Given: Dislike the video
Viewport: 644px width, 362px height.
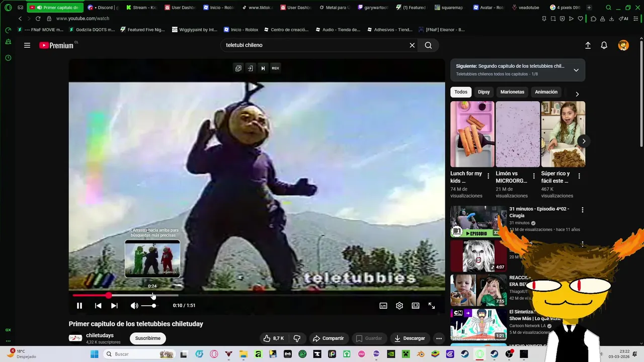Looking at the screenshot, I should [297, 338].
